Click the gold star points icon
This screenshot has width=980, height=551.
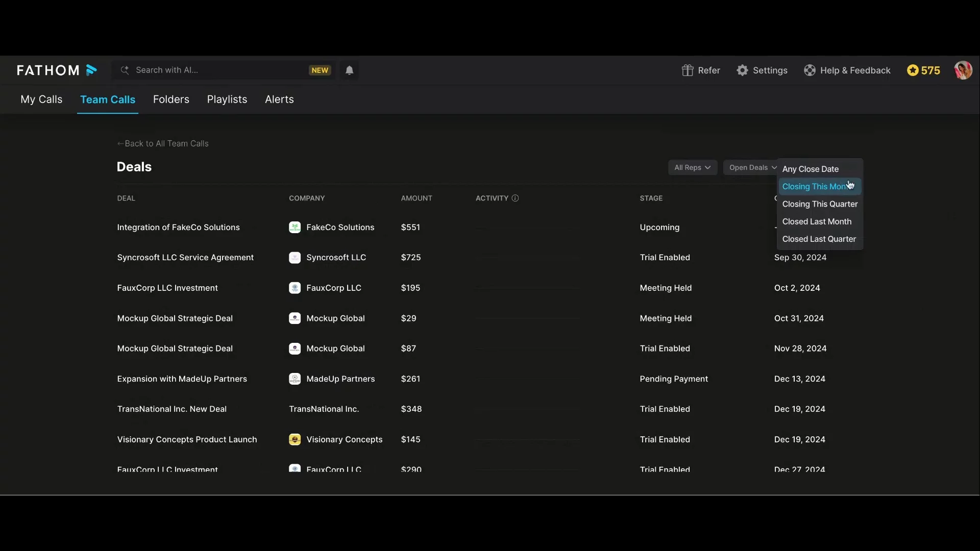click(913, 70)
